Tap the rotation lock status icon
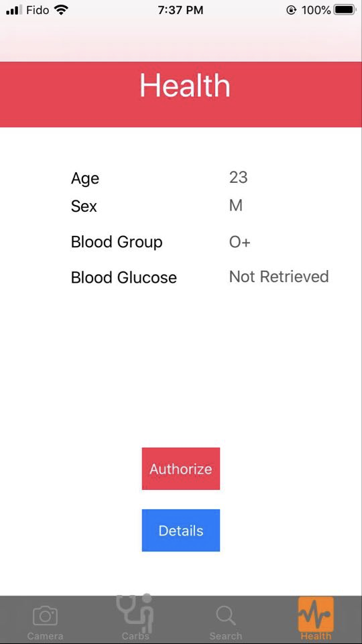 click(x=291, y=10)
